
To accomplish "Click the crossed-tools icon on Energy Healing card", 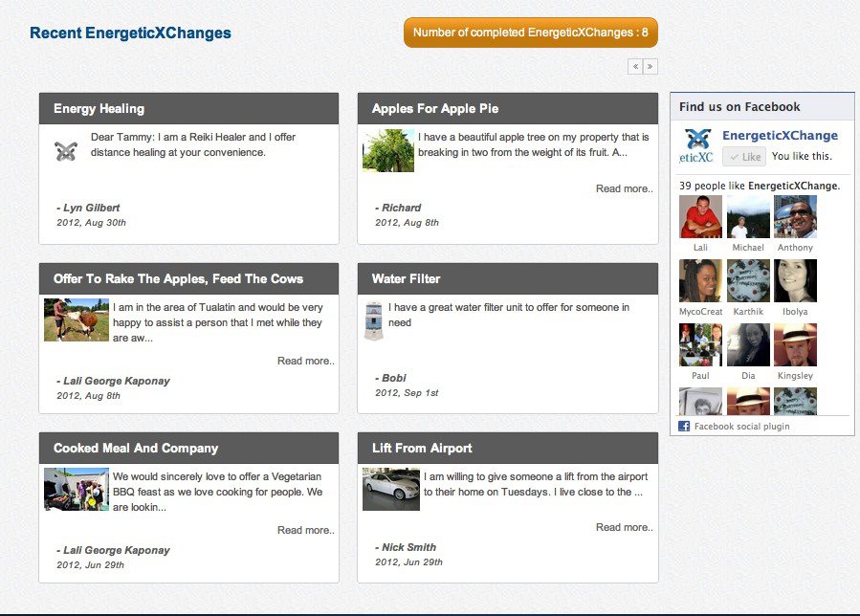I will (x=65, y=149).
